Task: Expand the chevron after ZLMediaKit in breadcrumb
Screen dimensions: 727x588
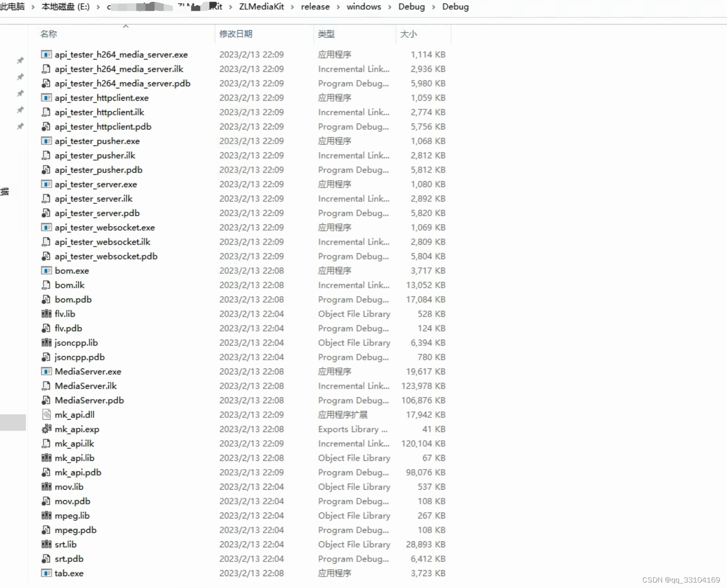Action: [x=292, y=7]
